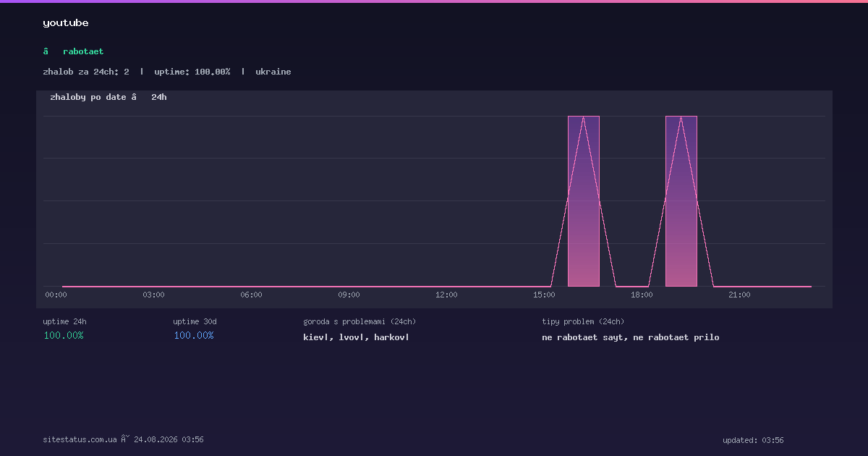Click the 24h range label in chart header
Viewport: 868px width, 456px height.
(x=159, y=97)
